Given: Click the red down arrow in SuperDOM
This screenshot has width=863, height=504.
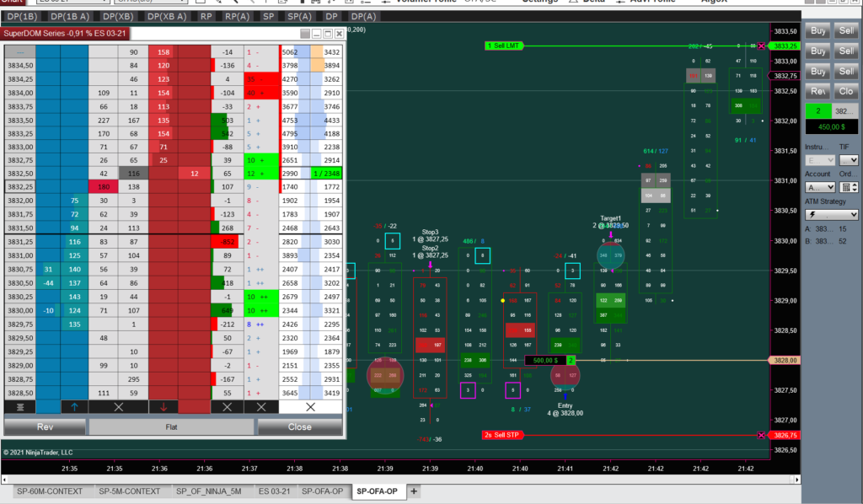Looking at the screenshot, I should (x=163, y=407).
